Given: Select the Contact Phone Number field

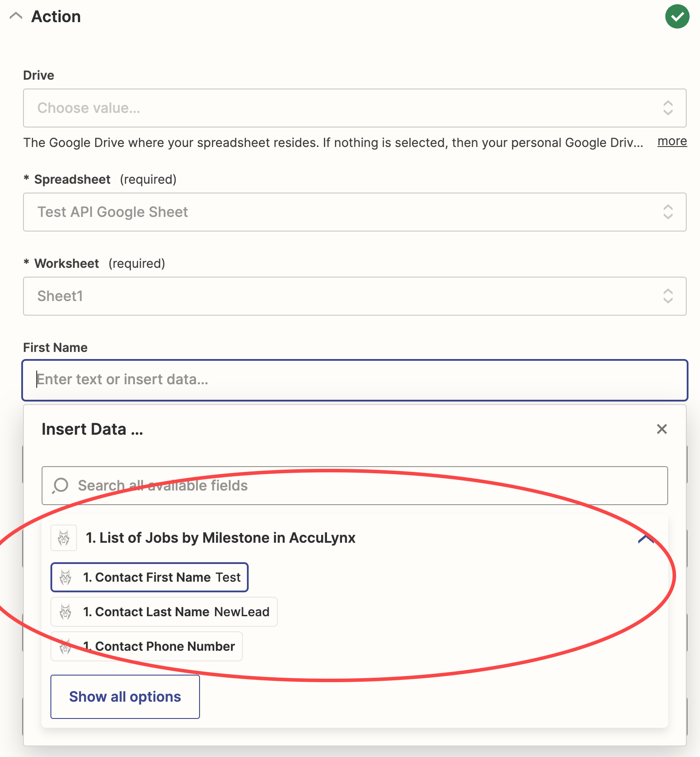Looking at the screenshot, I should [146, 646].
